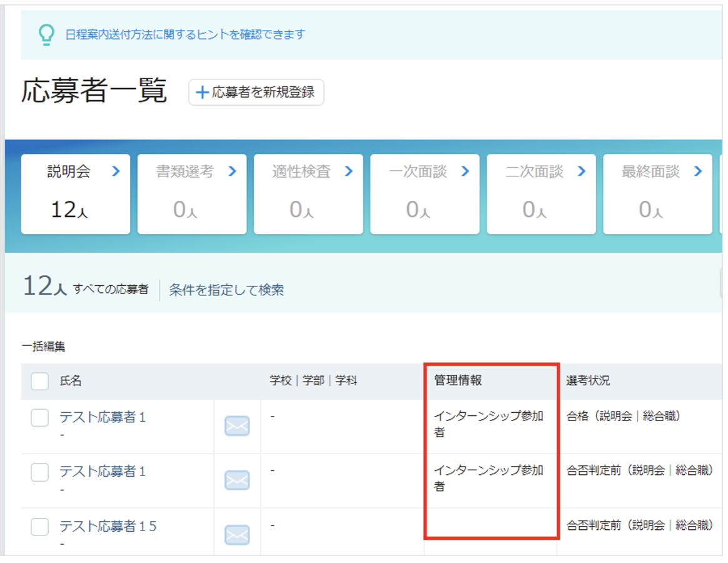
Task: Check the box for テスト応募者15
Action: pos(39,527)
